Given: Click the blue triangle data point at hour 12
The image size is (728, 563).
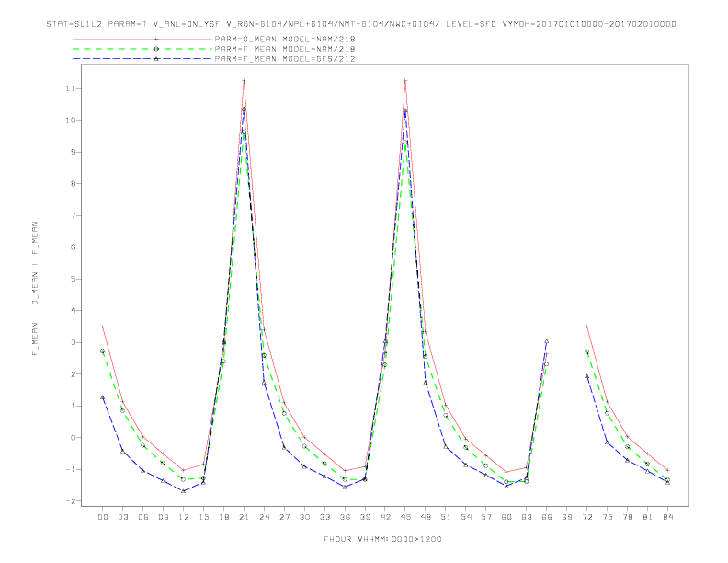Looking at the screenshot, I should point(184,491).
